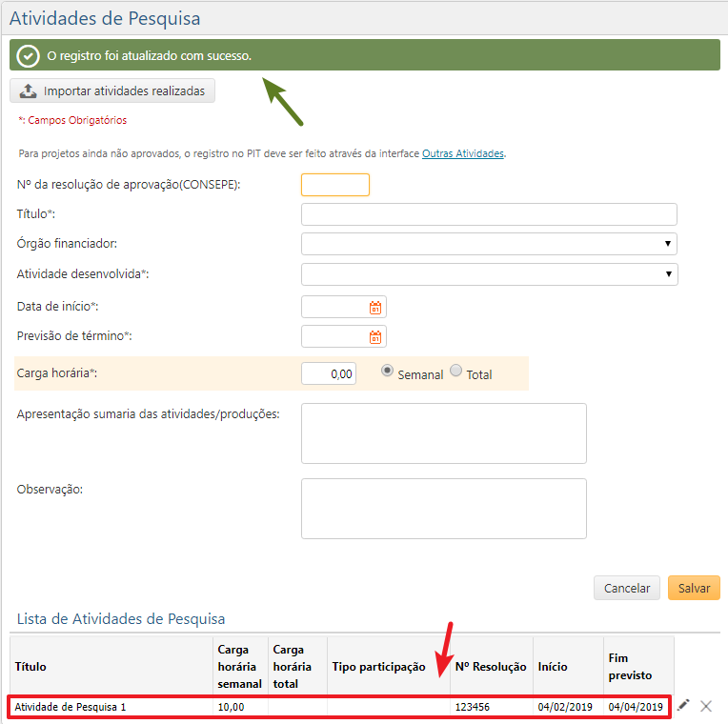The width and height of the screenshot is (728, 724).
Task: Click the Campos Obrigatórios note
Action: point(72,120)
